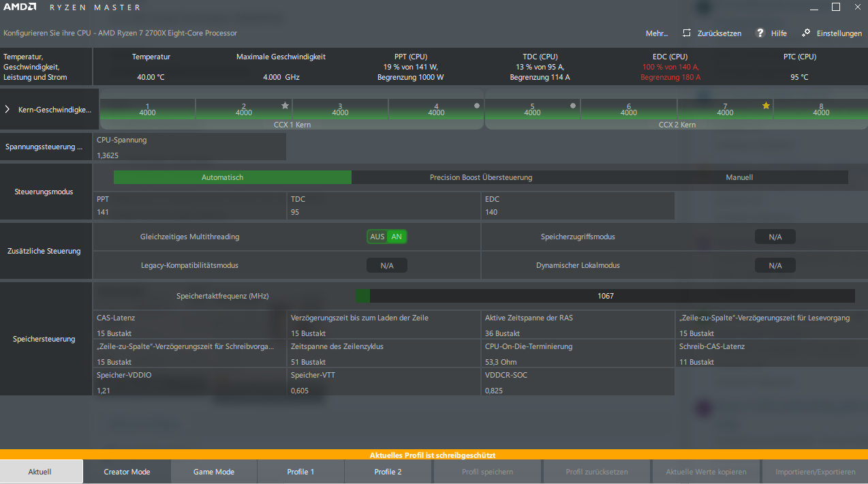Click the gold star on core 7

[x=766, y=106]
